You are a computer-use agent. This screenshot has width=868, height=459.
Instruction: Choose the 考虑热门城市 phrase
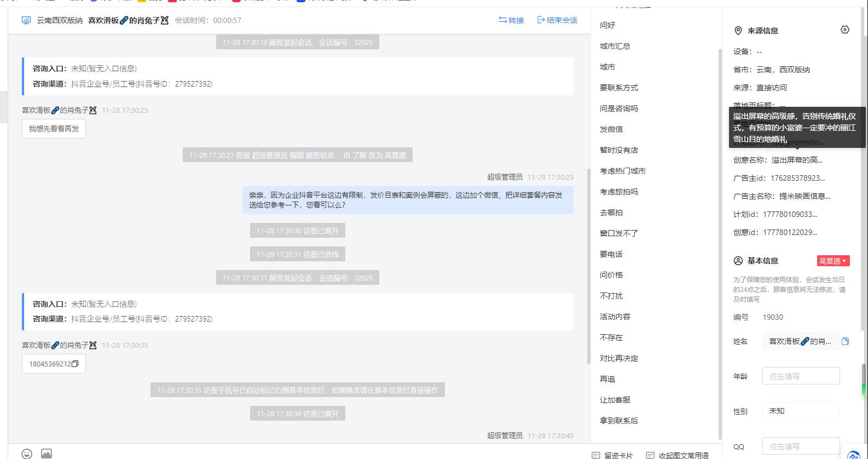[x=623, y=171]
